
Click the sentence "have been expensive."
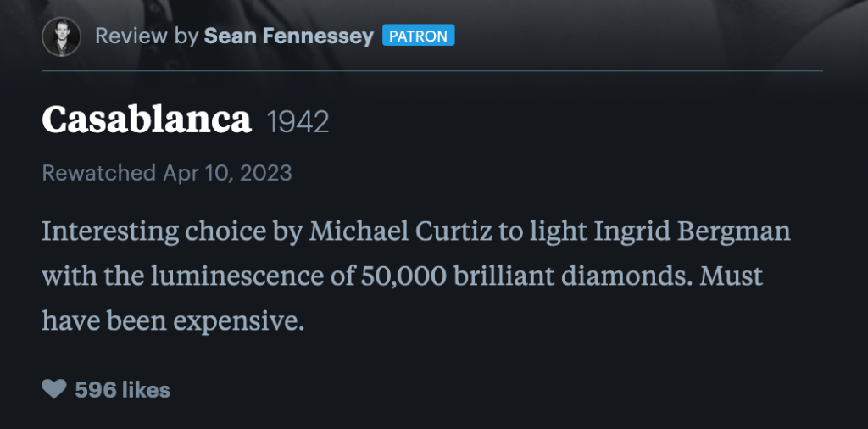(x=172, y=321)
